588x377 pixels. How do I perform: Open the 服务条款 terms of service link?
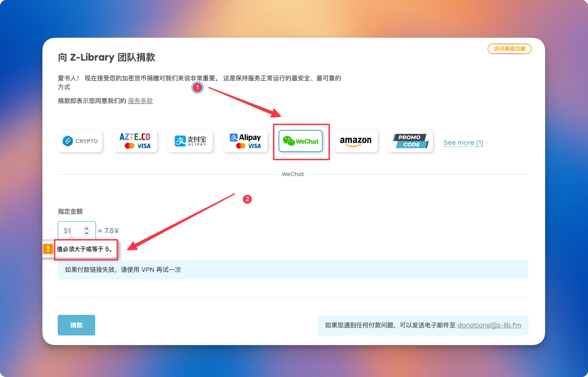point(140,101)
